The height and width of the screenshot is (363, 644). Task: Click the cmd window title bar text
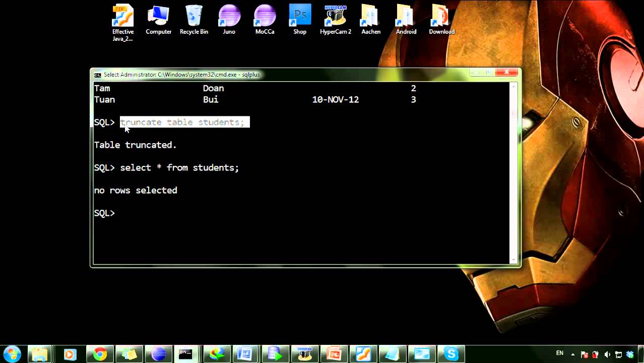coord(182,75)
